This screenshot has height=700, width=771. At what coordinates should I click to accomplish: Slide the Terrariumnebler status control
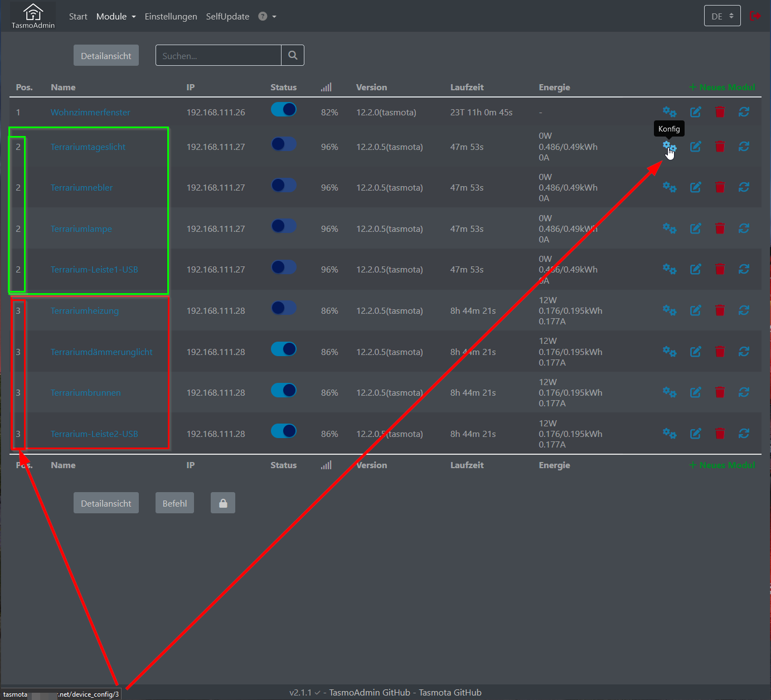284,186
